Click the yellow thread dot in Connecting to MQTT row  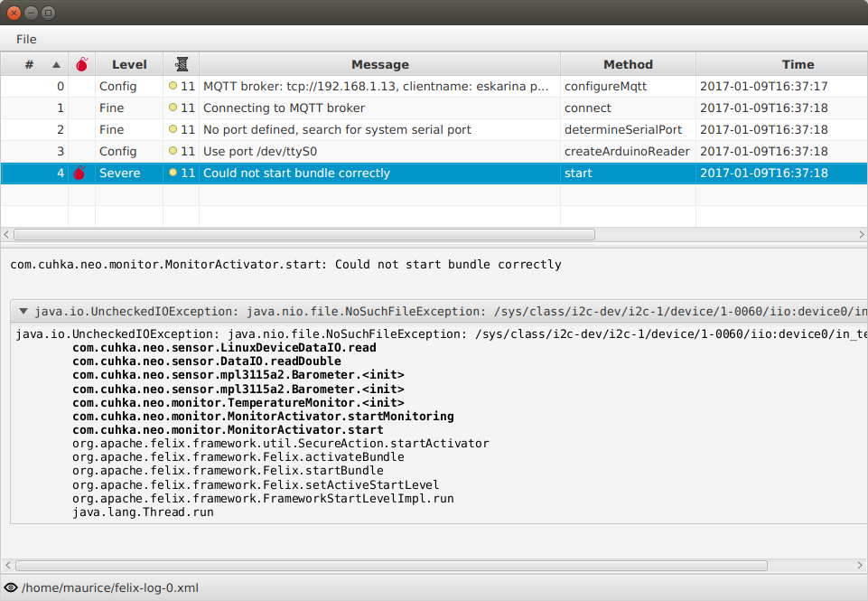click(x=173, y=108)
